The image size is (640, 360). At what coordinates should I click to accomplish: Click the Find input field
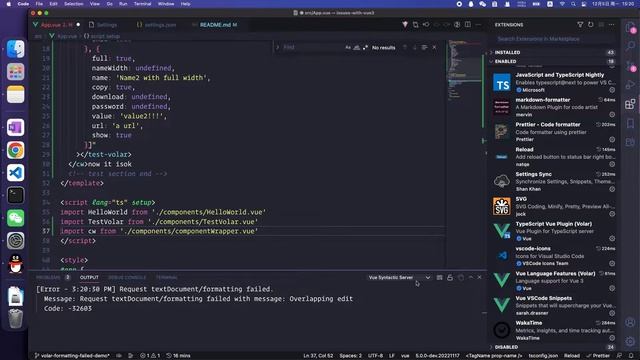point(312,47)
